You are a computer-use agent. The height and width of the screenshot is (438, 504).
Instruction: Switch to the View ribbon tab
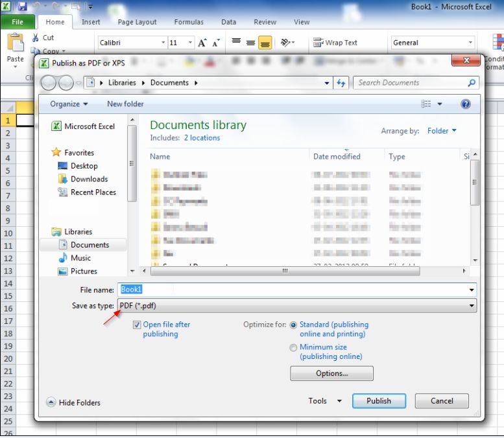[x=302, y=22]
